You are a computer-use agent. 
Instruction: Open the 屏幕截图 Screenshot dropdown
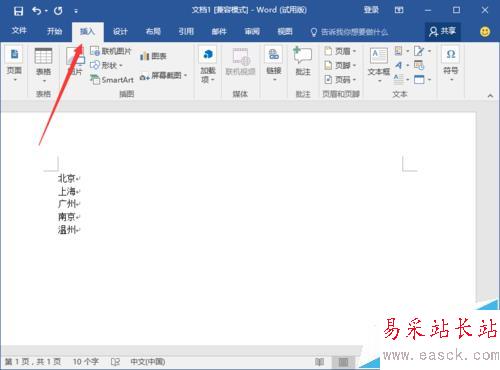point(163,76)
